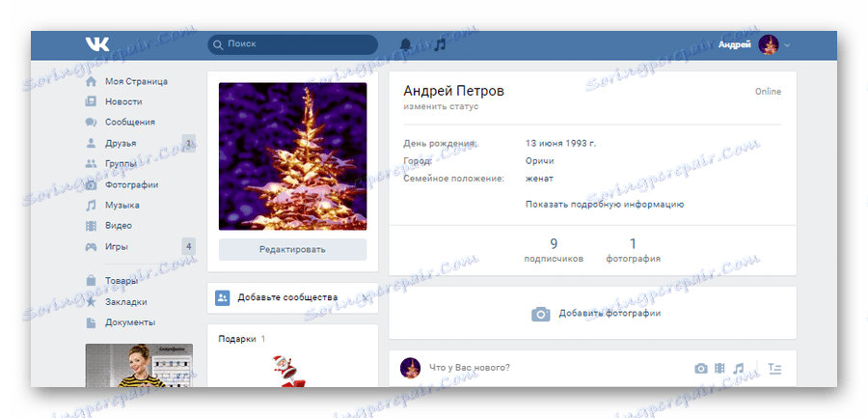The width and height of the screenshot is (868, 418).
Task: Click изменить статус link
Action: pos(441,106)
